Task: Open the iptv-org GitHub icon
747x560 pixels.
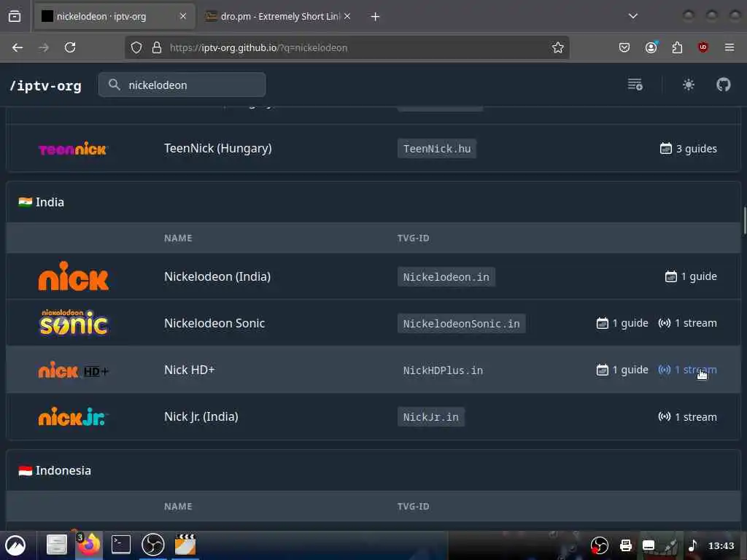Action: click(x=723, y=85)
